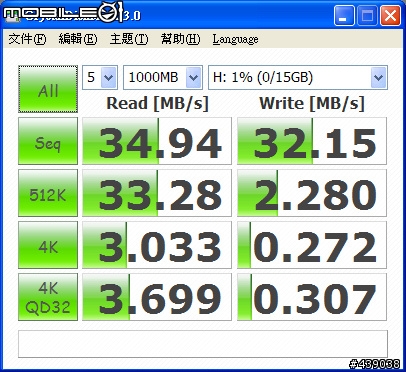The width and height of the screenshot is (406, 372).
Task: Run the 4K QD32 test
Action: [48, 297]
